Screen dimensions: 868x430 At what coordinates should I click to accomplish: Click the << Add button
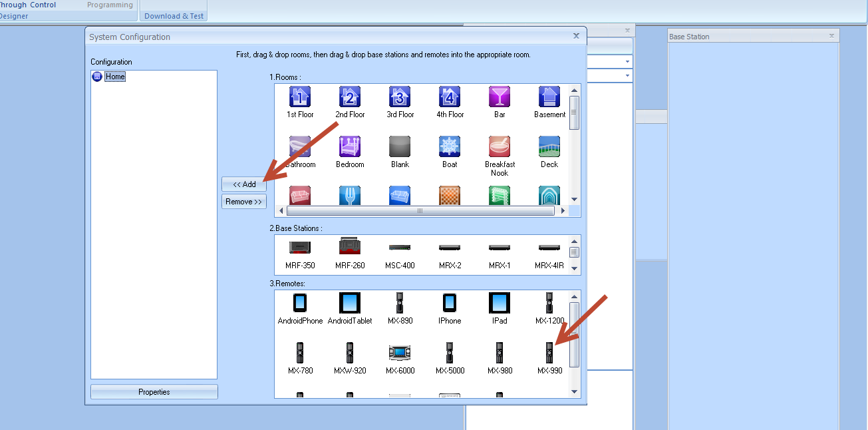[x=244, y=184]
